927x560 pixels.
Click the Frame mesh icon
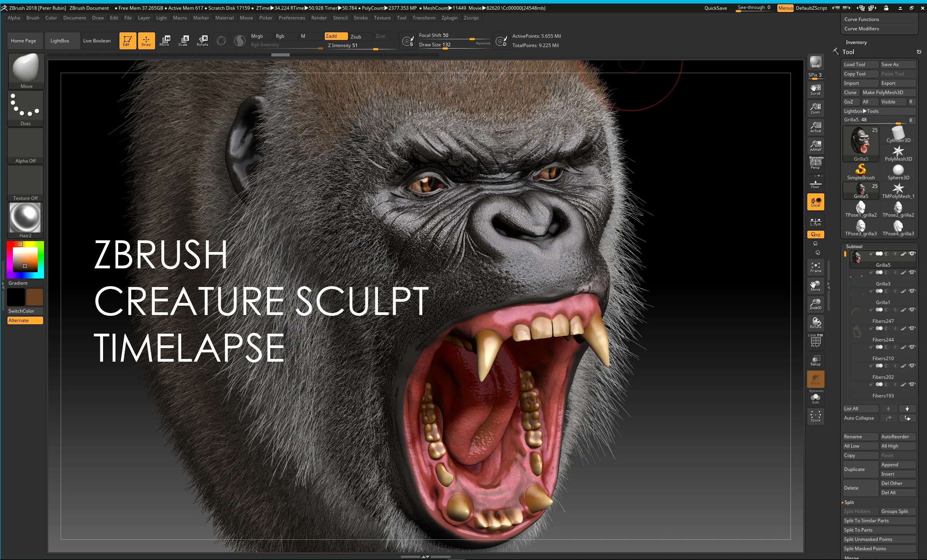pos(815,267)
